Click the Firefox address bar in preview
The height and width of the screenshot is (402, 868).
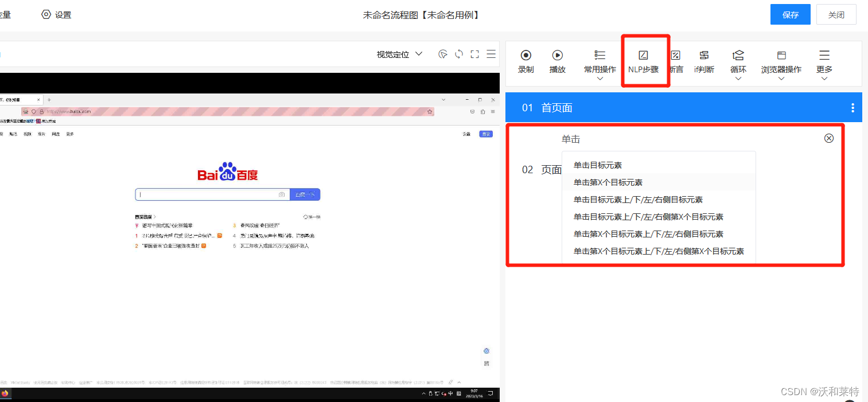click(x=228, y=111)
